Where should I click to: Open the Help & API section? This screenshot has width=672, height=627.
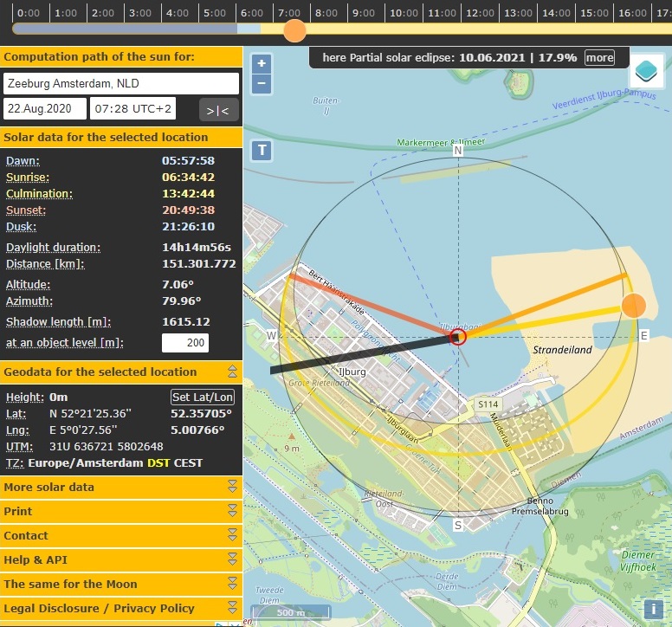coord(232,559)
